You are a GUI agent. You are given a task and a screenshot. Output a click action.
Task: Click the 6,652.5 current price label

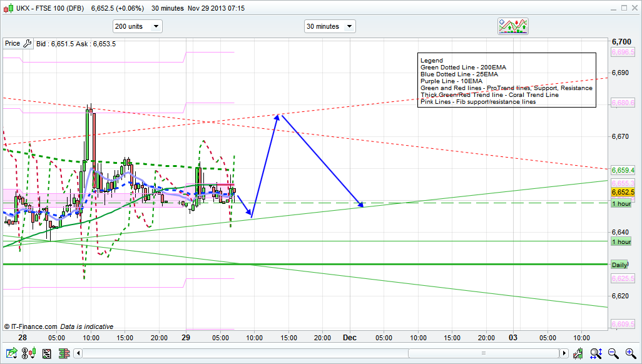[623, 192]
